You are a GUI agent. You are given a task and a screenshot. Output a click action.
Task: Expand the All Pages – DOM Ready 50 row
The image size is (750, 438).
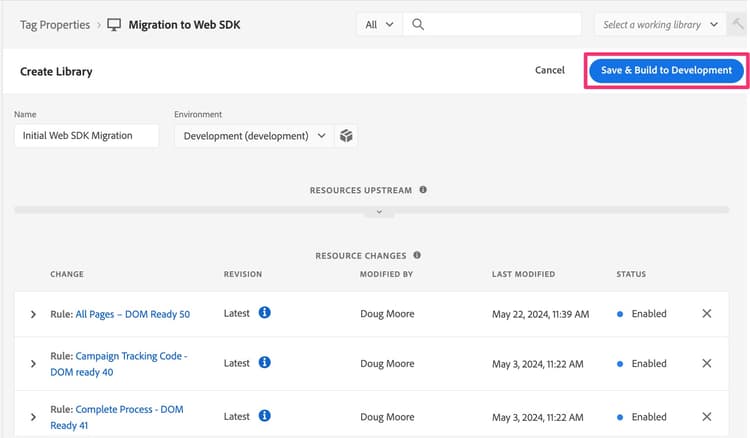click(33, 314)
